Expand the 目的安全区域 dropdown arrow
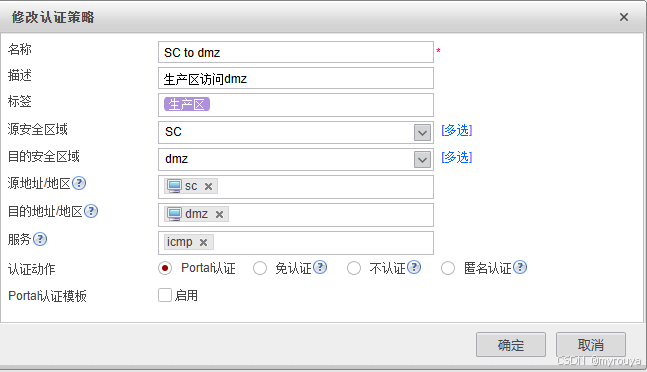 coord(423,160)
